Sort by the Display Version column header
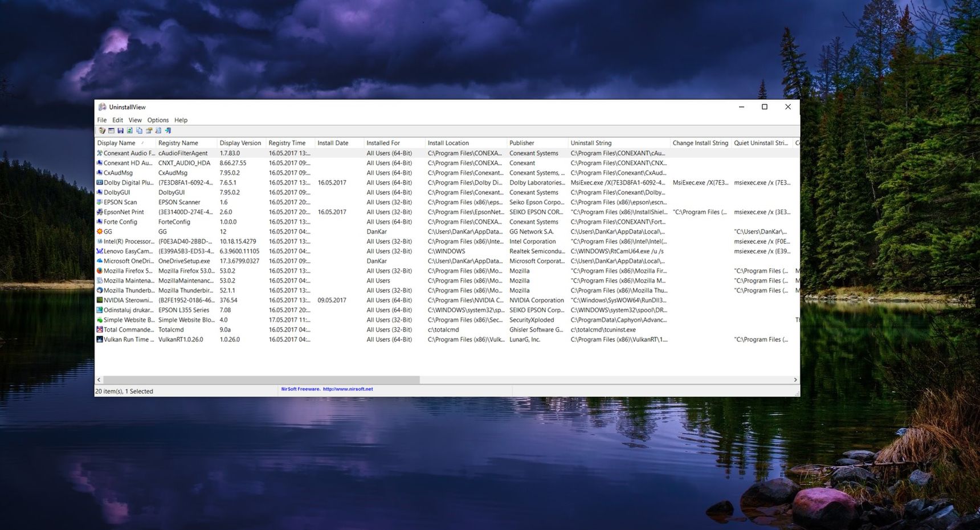 (241, 143)
